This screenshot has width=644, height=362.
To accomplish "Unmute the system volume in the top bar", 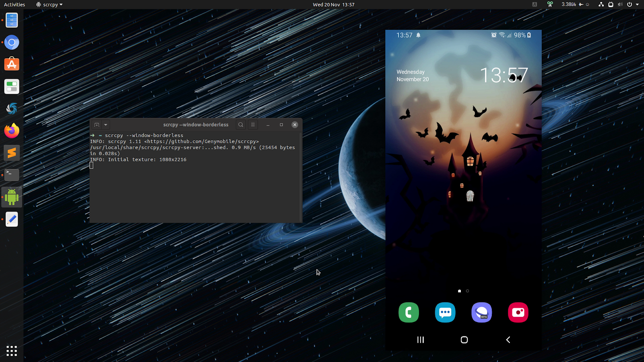I will point(620,4).
